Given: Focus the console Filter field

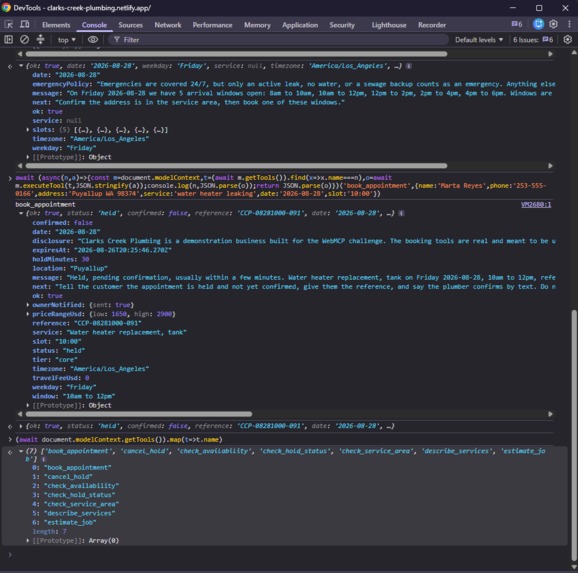Looking at the screenshot, I should 278,40.
